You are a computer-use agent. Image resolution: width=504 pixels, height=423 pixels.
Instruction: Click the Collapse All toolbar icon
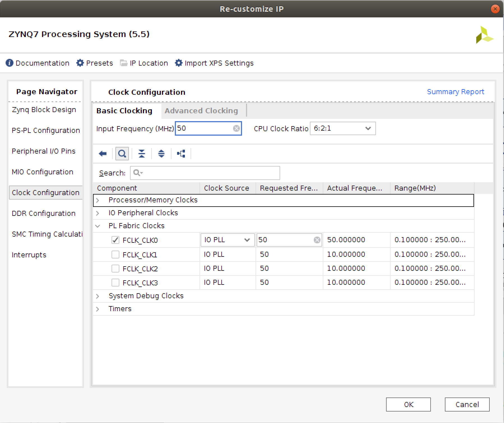pos(142,154)
